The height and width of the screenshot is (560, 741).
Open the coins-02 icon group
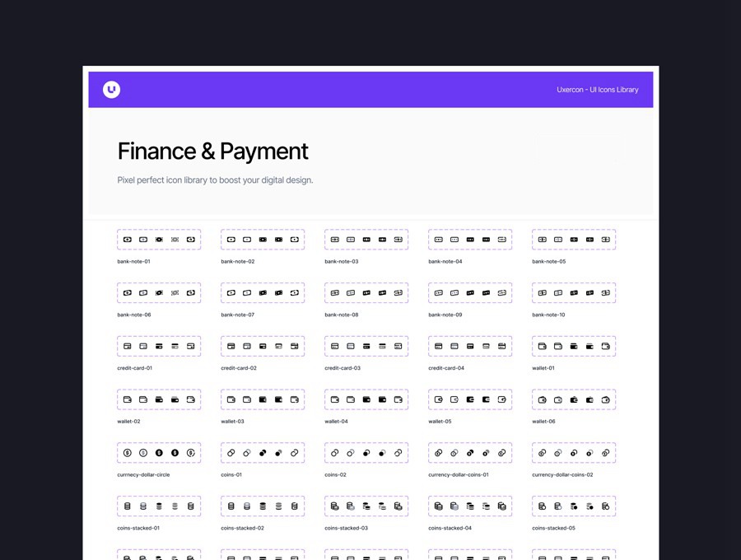coord(366,452)
